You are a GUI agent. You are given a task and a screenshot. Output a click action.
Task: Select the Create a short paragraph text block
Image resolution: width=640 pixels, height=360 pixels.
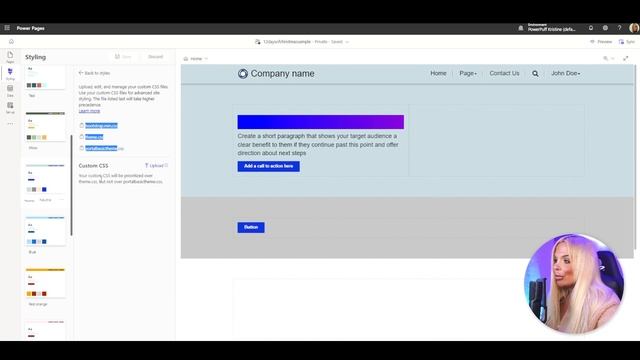318,144
